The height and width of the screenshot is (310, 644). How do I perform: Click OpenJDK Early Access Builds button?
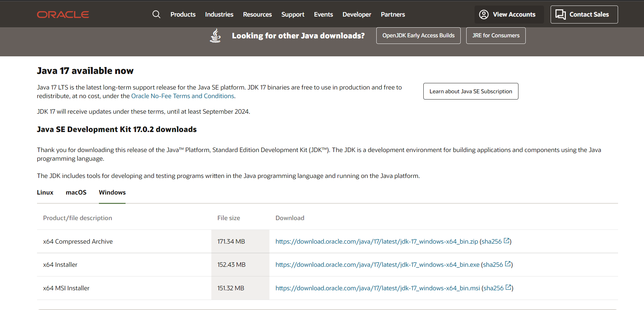point(418,36)
